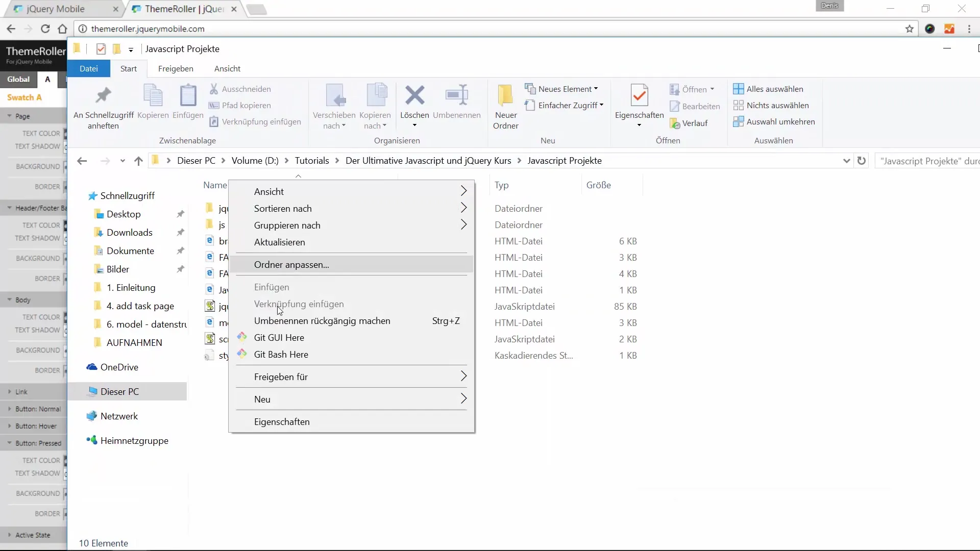Image resolution: width=980 pixels, height=551 pixels.
Task: Click the Kopieren icon in Zwischenablage
Action: pos(153,95)
